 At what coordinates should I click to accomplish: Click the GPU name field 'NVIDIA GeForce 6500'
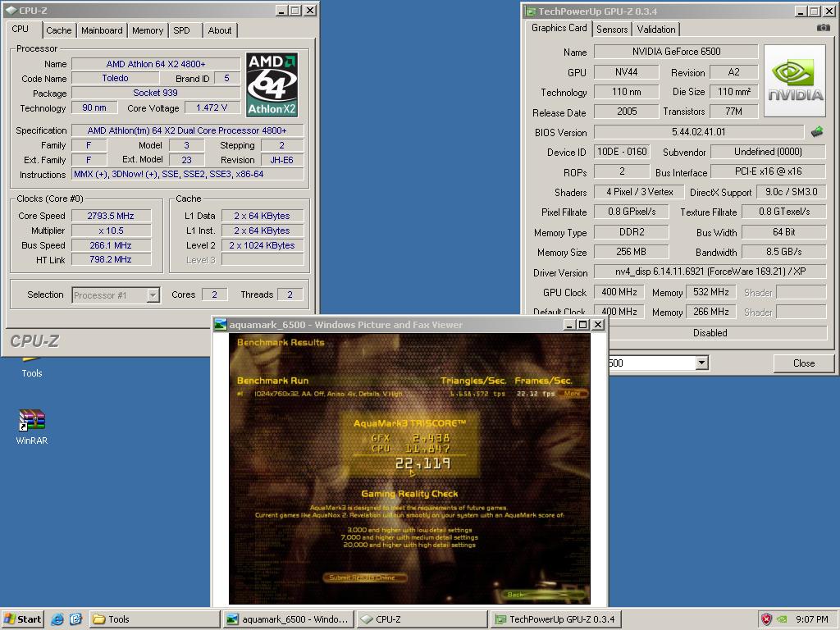click(x=676, y=52)
